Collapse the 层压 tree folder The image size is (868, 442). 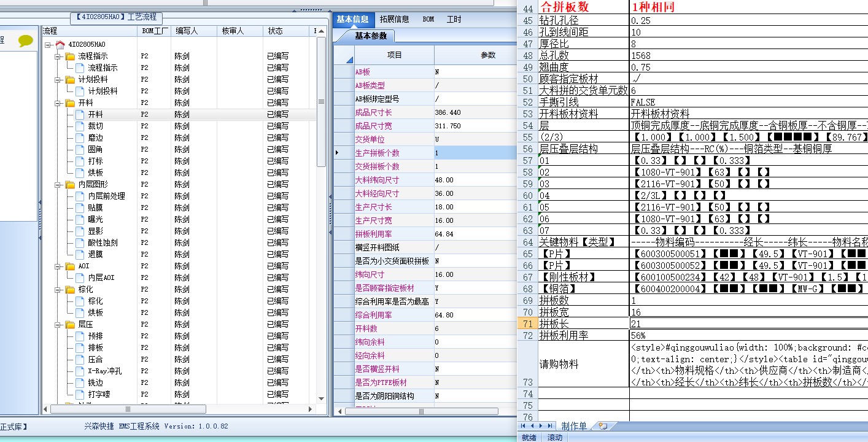[x=58, y=324]
